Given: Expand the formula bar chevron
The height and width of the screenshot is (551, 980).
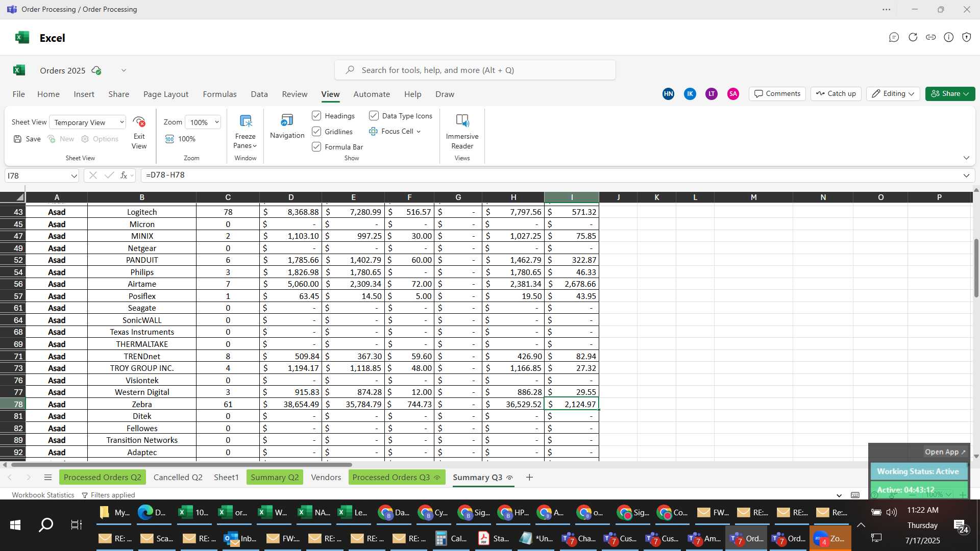Looking at the screenshot, I should pos(966,176).
